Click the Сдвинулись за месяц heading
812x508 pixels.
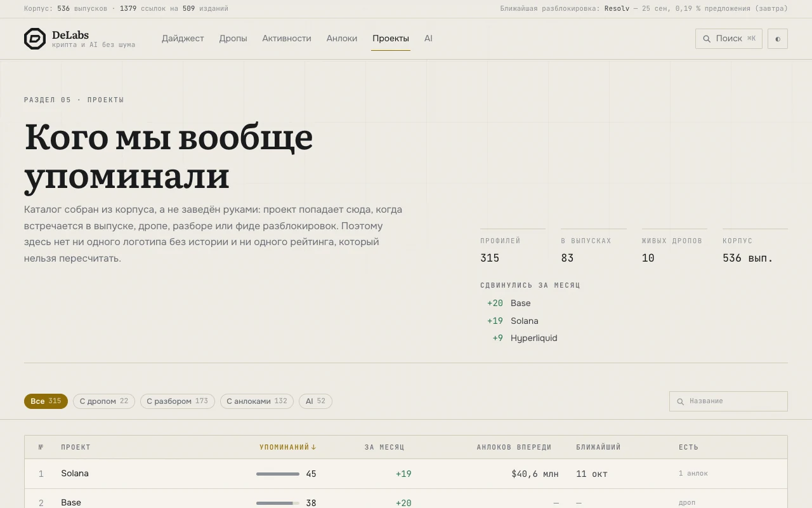click(x=530, y=285)
